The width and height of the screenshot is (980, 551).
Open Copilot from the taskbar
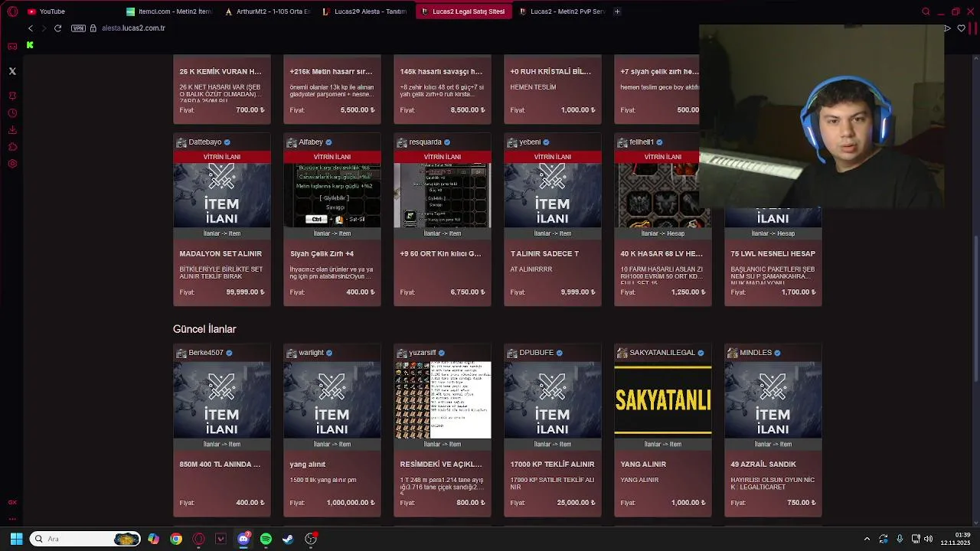[154, 539]
